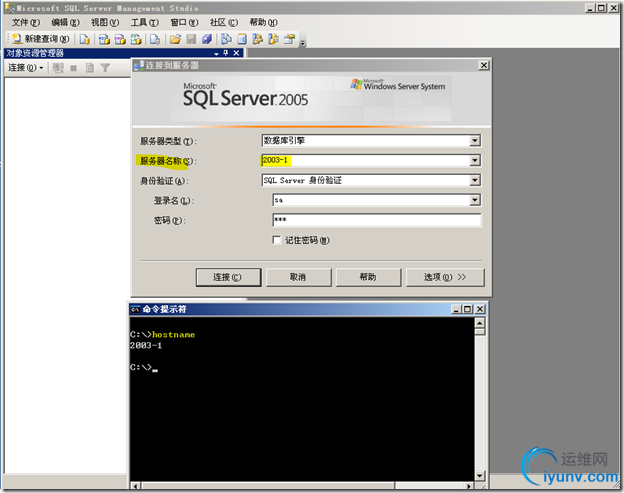The width and height of the screenshot is (624, 493).
Task: Click the Management Studio title bar icon
Action: pyautogui.click(x=10, y=8)
